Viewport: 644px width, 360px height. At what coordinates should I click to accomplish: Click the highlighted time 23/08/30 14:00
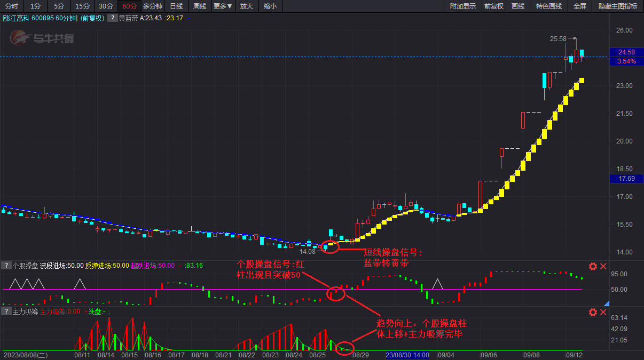[x=407, y=355]
